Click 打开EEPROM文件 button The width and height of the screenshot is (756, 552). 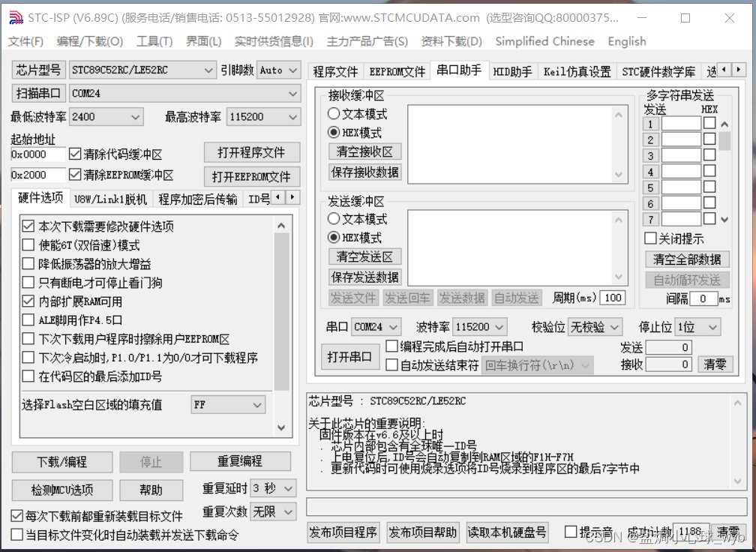click(x=252, y=177)
